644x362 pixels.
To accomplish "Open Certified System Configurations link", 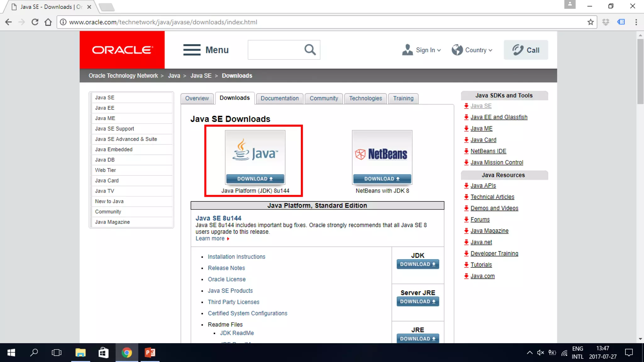I will [x=247, y=313].
